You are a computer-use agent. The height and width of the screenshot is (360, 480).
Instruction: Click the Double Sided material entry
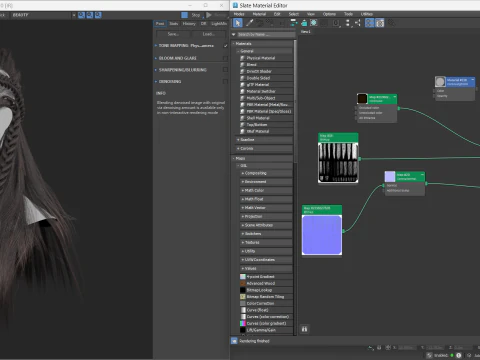click(258, 78)
